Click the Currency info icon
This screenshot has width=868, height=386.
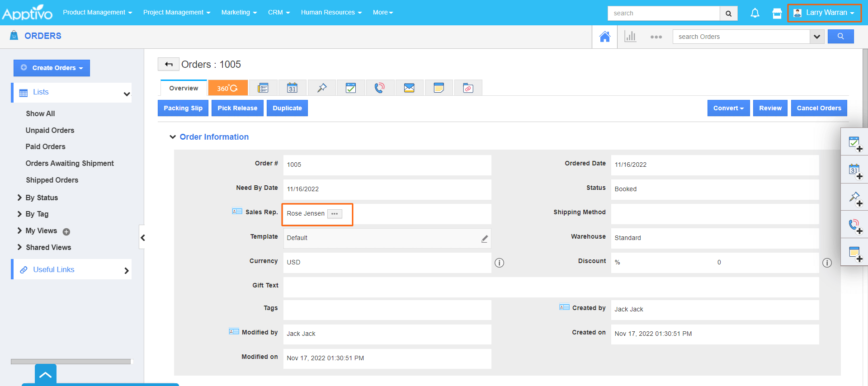499,263
